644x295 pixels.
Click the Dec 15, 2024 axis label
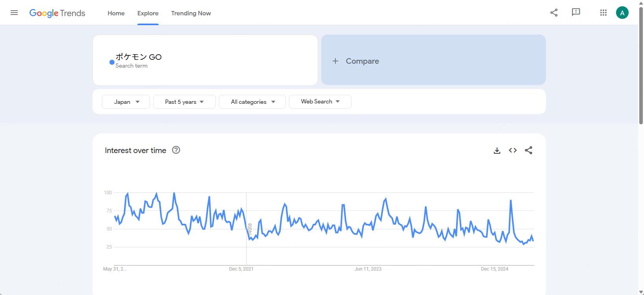494,269
